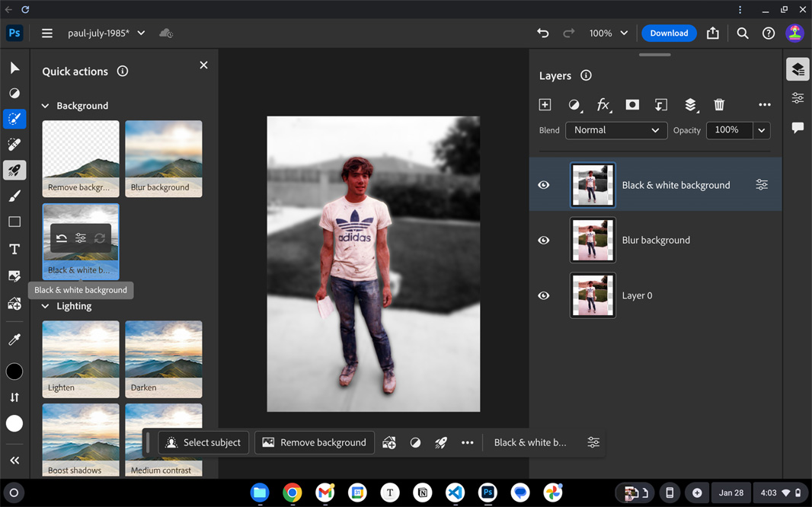The width and height of the screenshot is (812, 507).
Task: Toggle visibility of Blur background layer
Action: (x=544, y=240)
